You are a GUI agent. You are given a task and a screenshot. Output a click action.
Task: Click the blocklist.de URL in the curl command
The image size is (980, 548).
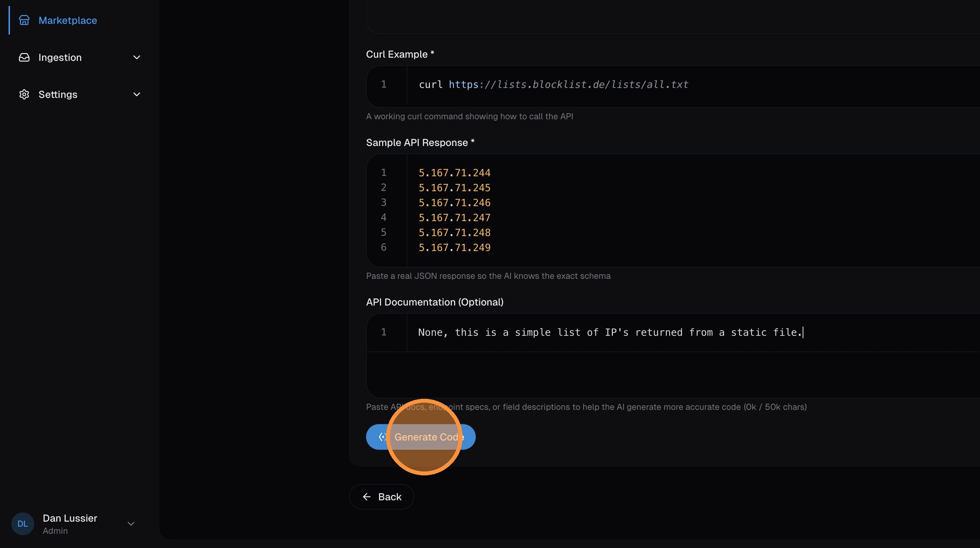[568, 84]
